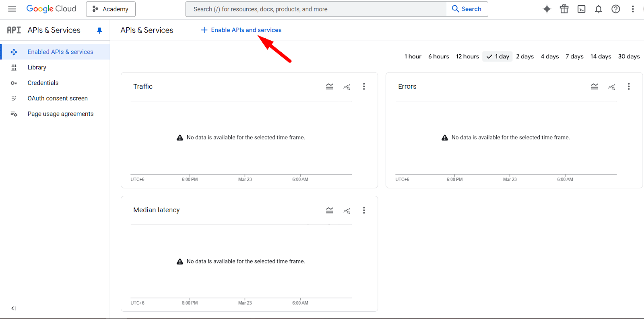The image size is (644, 319).
Task: Select the 12 hours time range
Action: click(467, 56)
